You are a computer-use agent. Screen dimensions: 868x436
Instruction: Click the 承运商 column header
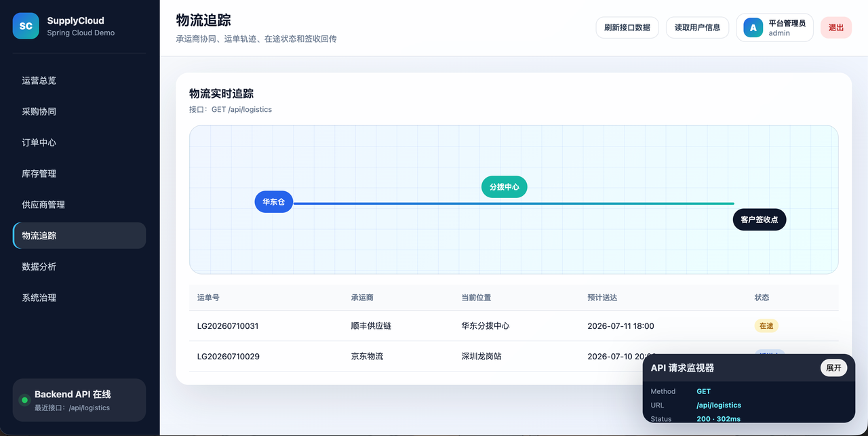tap(362, 298)
